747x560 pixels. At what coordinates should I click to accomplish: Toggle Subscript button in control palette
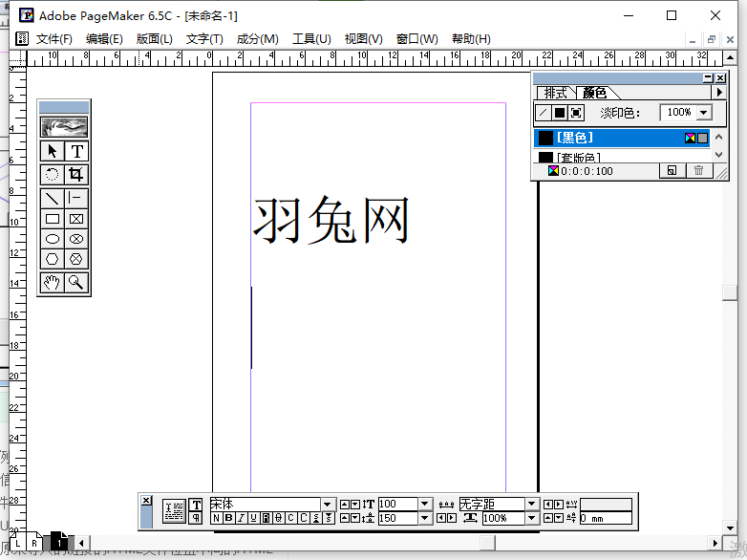point(329,518)
